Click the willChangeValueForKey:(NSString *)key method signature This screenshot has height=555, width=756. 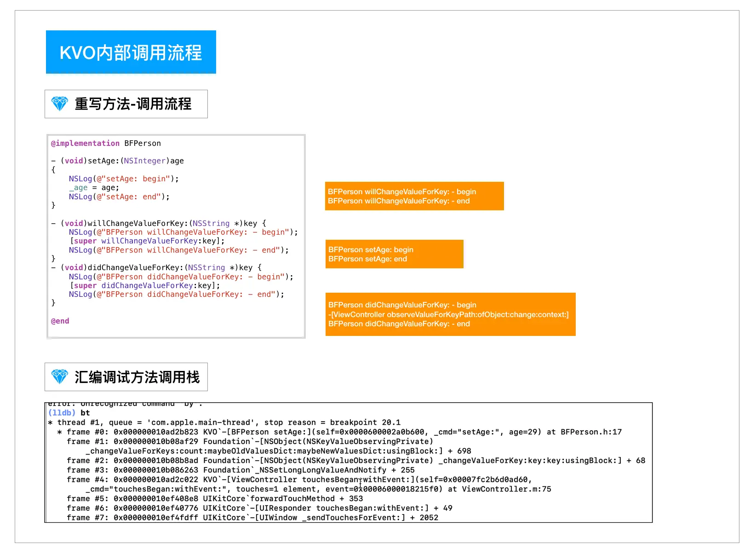(x=159, y=223)
